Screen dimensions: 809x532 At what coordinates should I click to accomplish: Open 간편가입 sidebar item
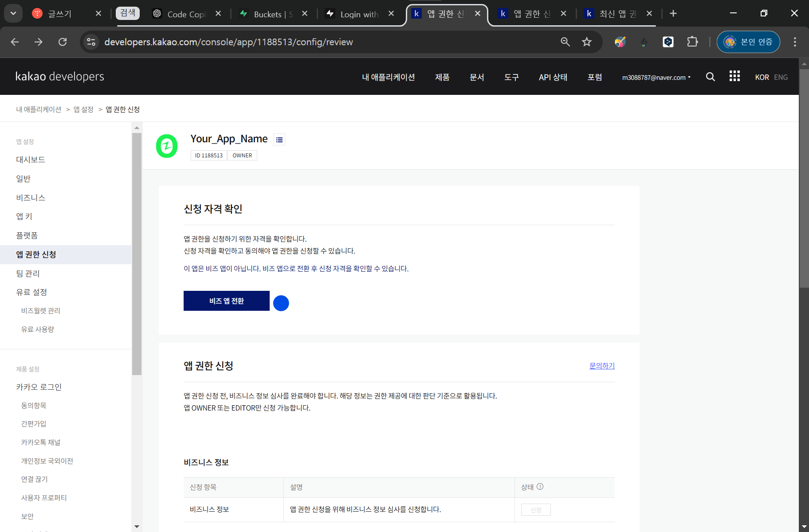click(x=34, y=424)
